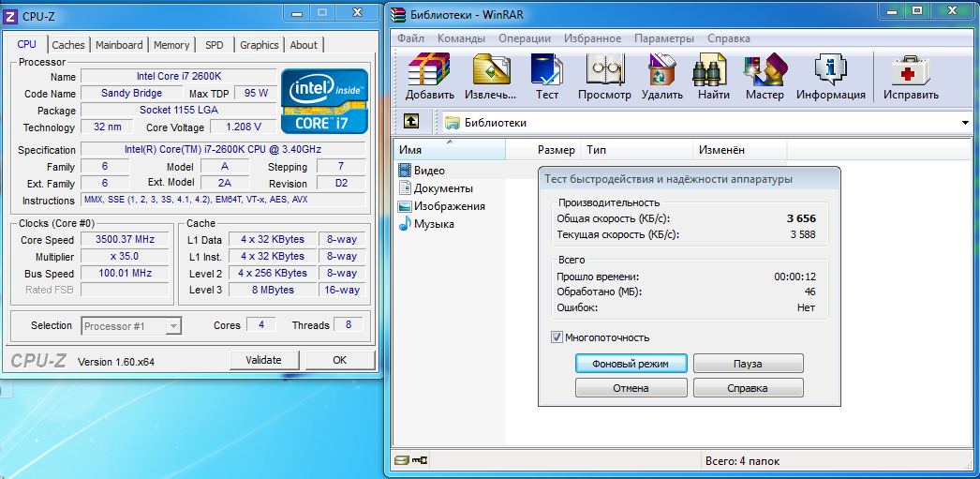Click the Документы library icon
Viewport: 980px width, 479px height.
click(x=405, y=188)
